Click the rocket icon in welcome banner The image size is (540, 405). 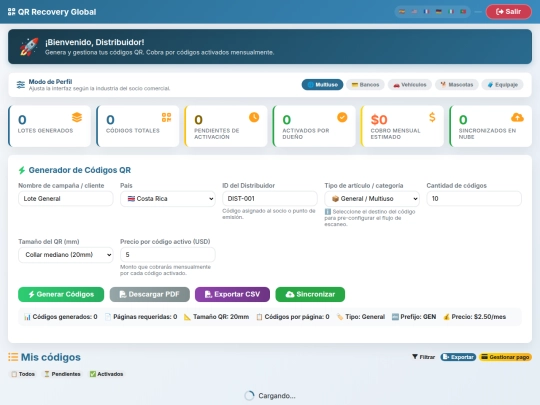29,46
